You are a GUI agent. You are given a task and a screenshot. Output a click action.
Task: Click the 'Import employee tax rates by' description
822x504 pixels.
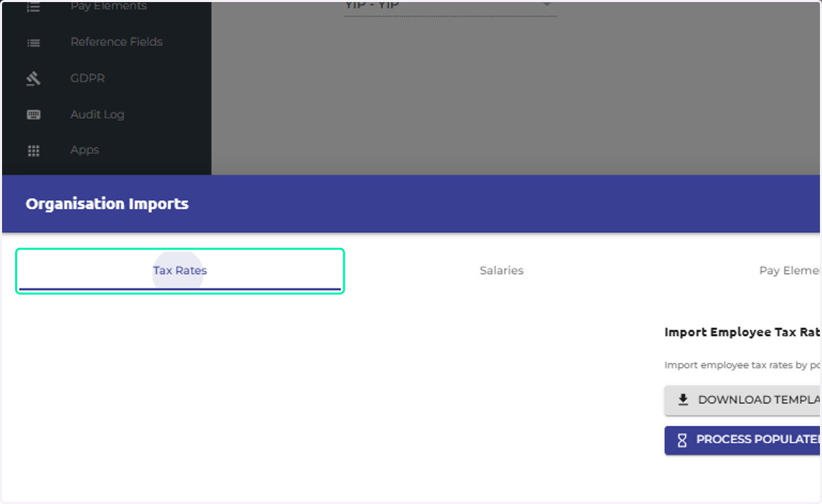click(743, 366)
